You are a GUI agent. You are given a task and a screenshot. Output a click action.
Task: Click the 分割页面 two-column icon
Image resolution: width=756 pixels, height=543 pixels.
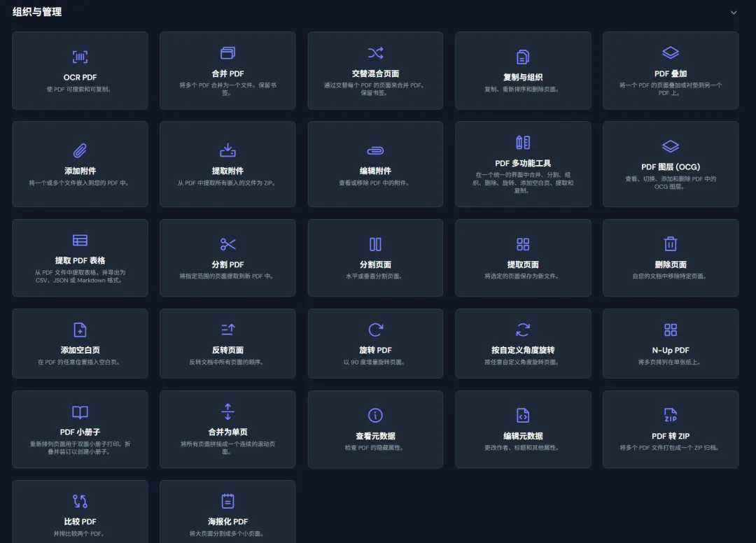coord(375,244)
